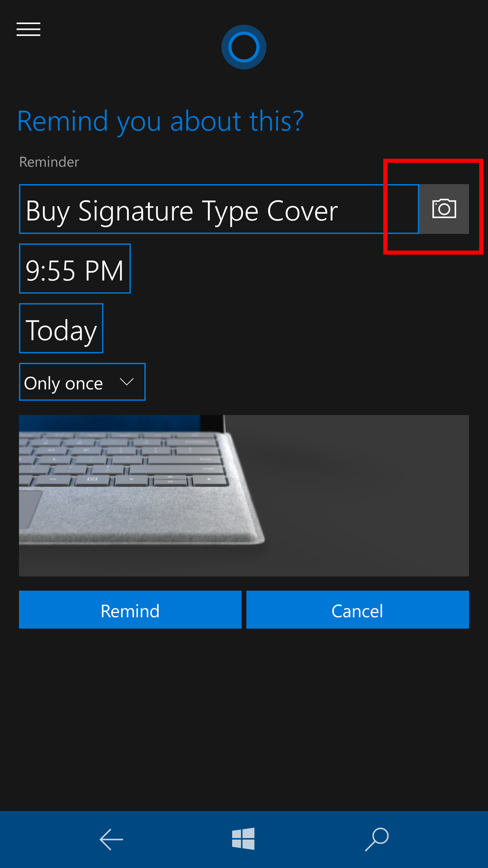This screenshot has width=488, height=868.
Task: Edit the reminder text field
Action: click(219, 209)
